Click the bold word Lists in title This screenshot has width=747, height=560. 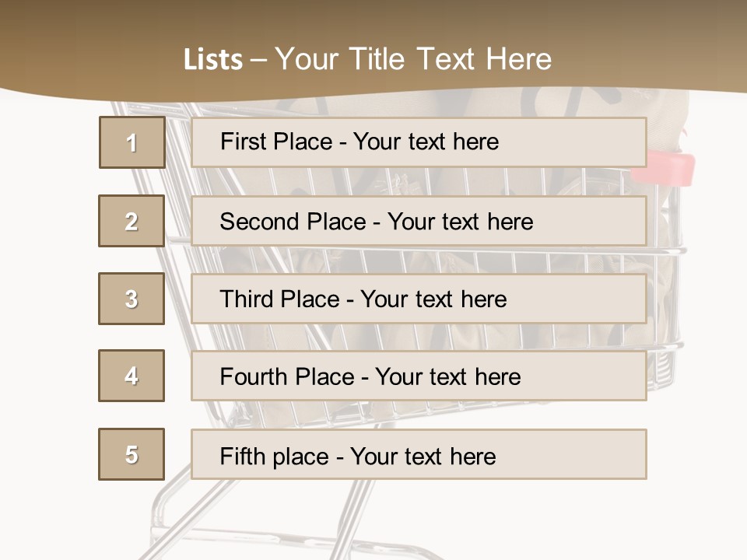[x=213, y=60]
